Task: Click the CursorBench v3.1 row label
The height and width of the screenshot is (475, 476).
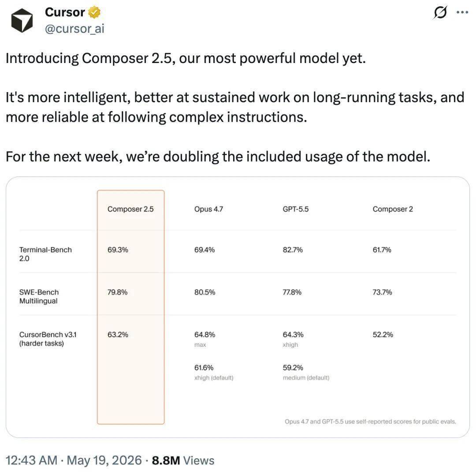Action: (48, 339)
